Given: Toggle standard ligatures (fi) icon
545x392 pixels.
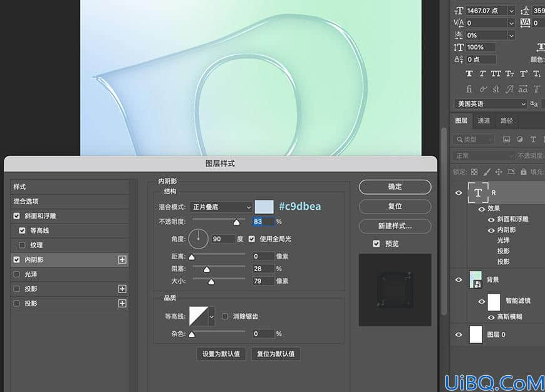Looking at the screenshot, I should coord(469,89).
